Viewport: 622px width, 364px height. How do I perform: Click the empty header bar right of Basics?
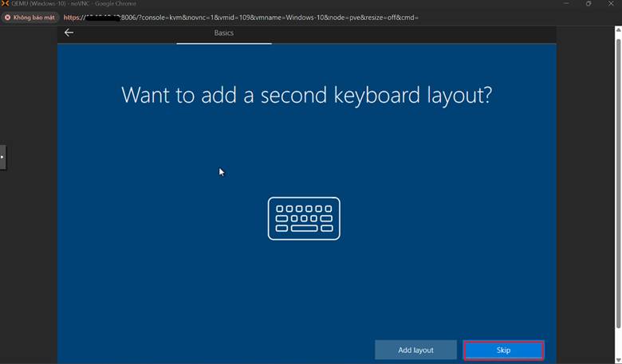(x=415, y=33)
